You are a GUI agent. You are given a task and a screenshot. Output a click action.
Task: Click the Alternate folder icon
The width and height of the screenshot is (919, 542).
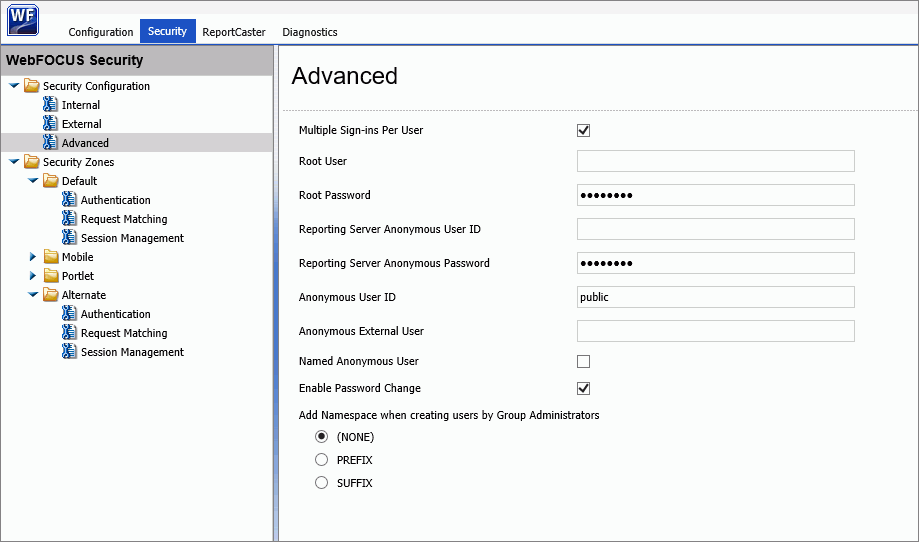pos(51,295)
